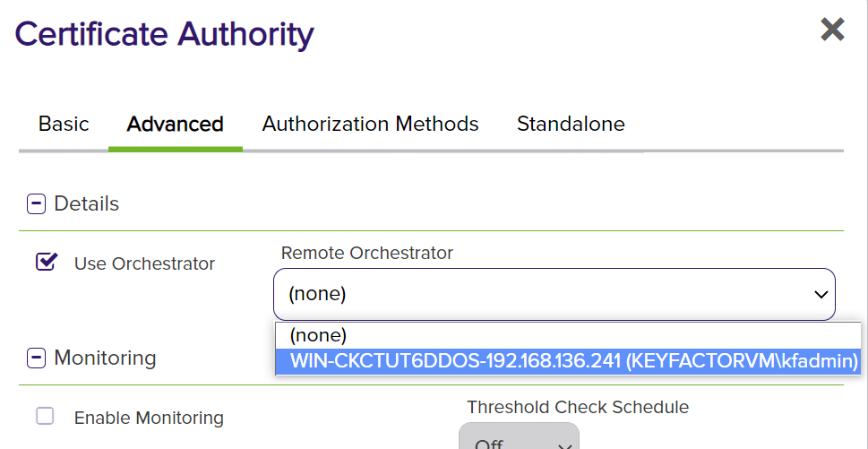Open the Authorization Methods tab
This screenshot has height=449, width=868.
[370, 124]
